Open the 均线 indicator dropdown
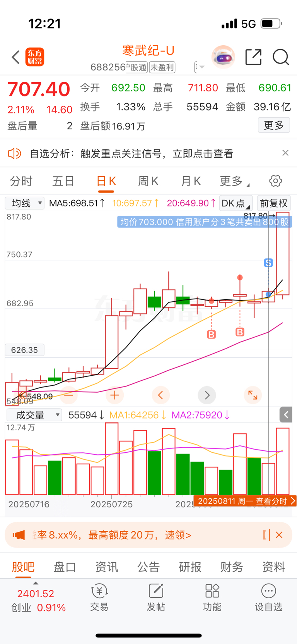This screenshot has height=644, width=297. 25,203
